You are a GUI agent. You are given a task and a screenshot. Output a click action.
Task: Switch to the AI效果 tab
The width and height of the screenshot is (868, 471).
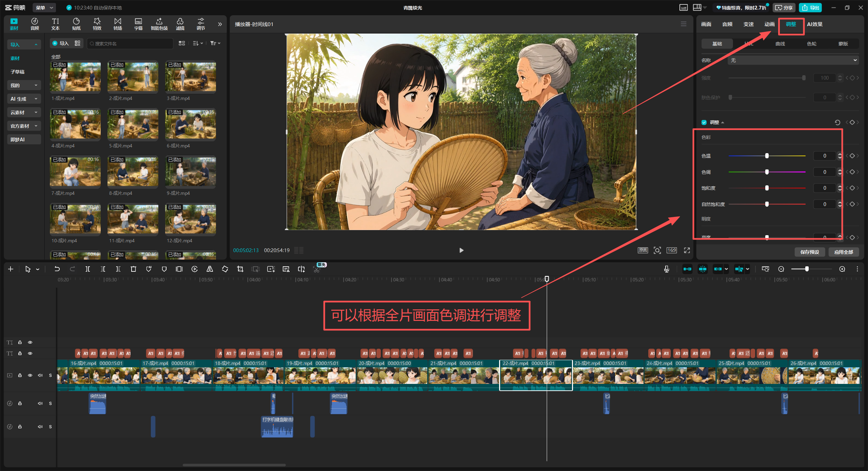point(815,24)
